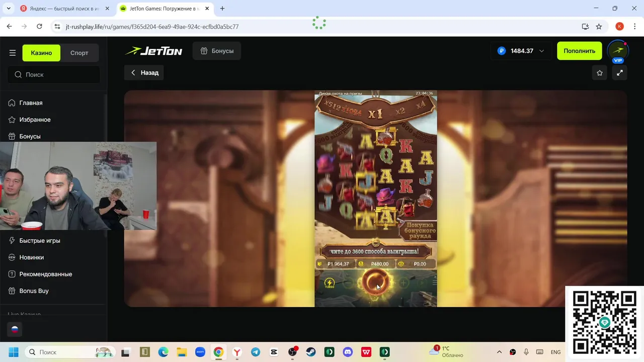Click the home icon beside Главная
This screenshot has height=362, width=644.
(x=12, y=103)
